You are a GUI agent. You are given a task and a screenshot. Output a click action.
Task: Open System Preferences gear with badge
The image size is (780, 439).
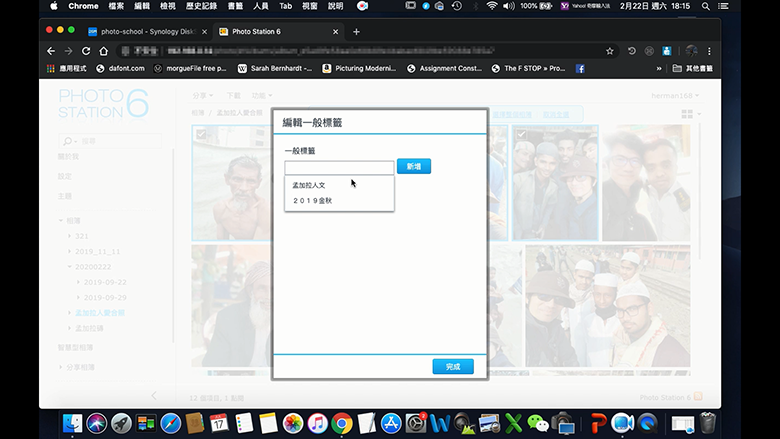tap(415, 424)
